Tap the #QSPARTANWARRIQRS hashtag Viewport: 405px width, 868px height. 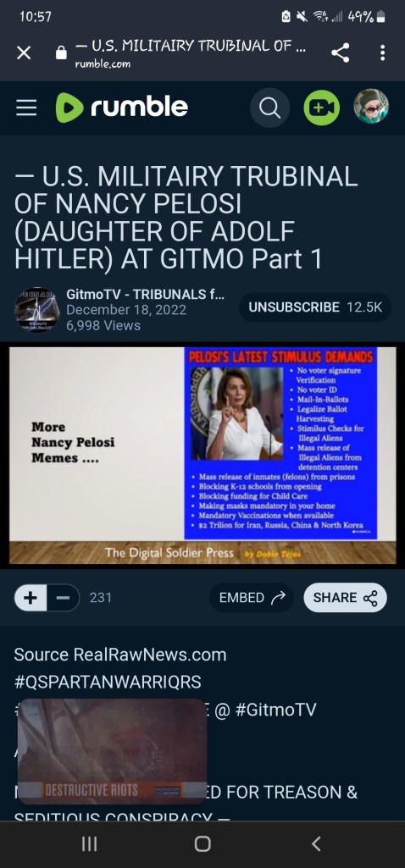108,682
